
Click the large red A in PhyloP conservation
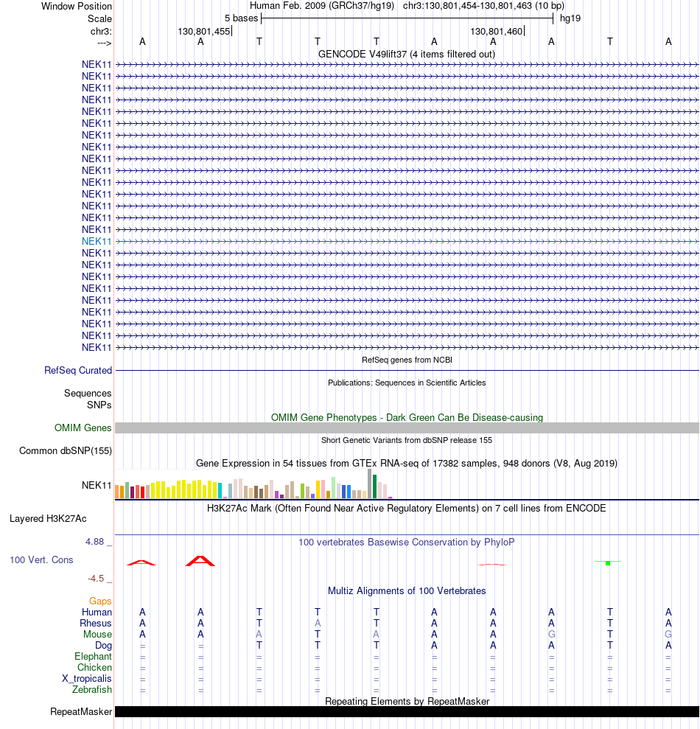pyautogui.click(x=200, y=561)
